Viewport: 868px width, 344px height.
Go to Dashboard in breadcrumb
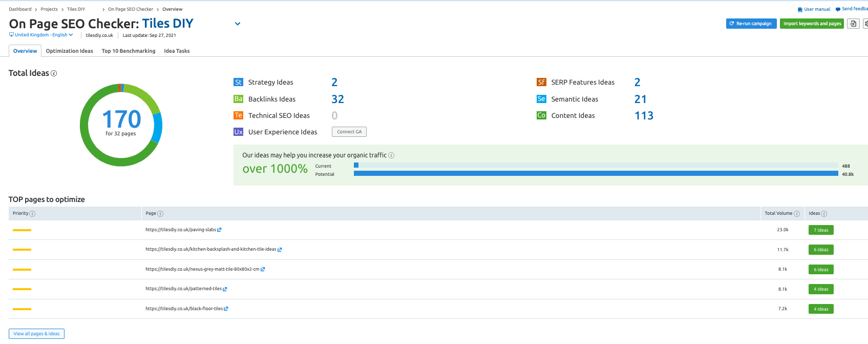[x=20, y=9]
